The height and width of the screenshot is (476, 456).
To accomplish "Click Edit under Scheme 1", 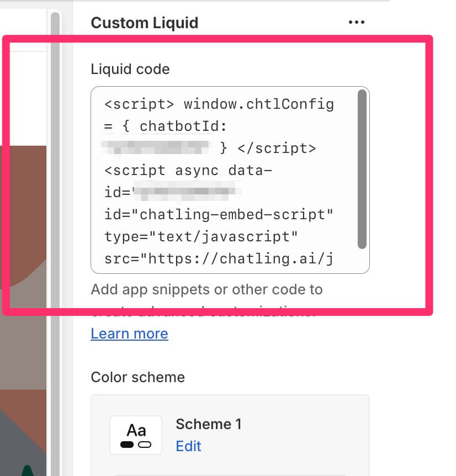I will click(x=188, y=446).
